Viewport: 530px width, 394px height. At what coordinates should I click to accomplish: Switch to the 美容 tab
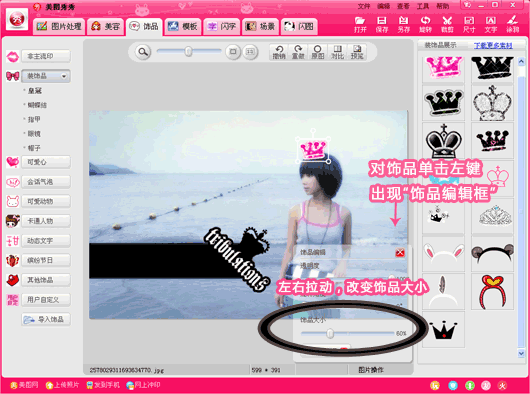(x=106, y=26)
